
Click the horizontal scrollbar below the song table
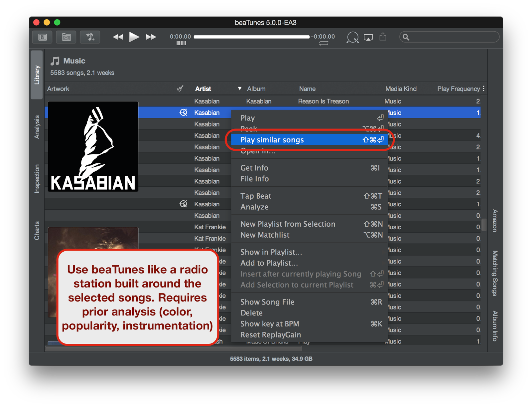(x=174, y=349)
